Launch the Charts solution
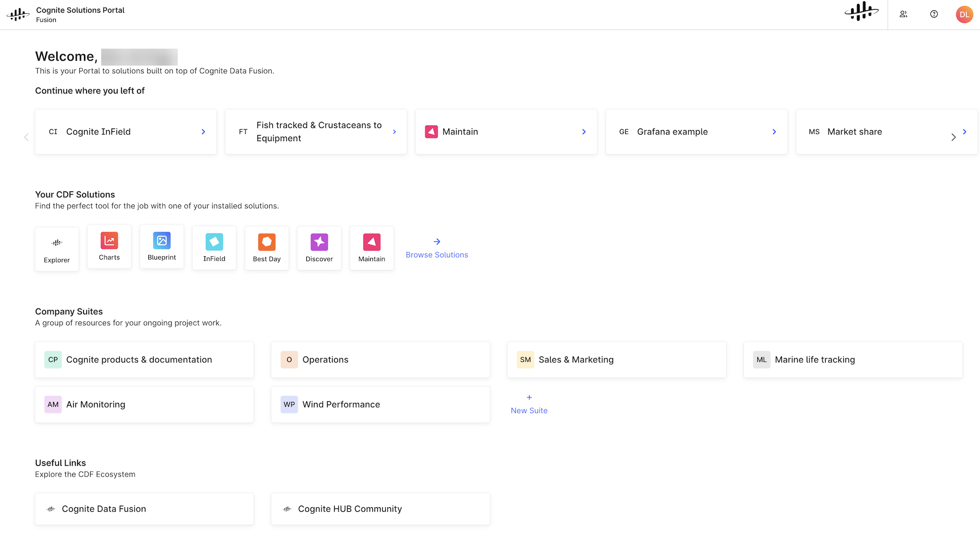The image size is (980, 551). coord(109,247)
